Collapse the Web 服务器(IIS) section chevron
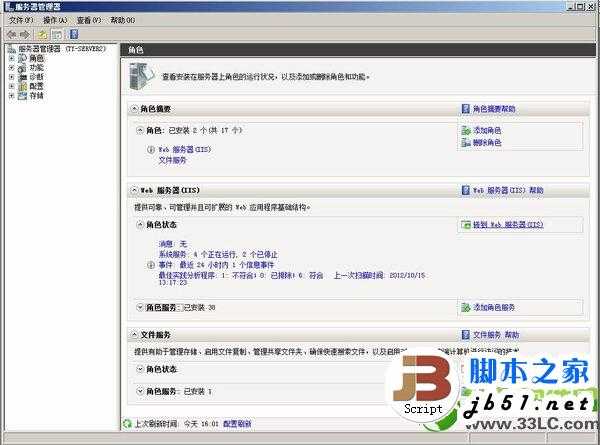The width and height of the screenshot is (600, 445). coord(134,190)
